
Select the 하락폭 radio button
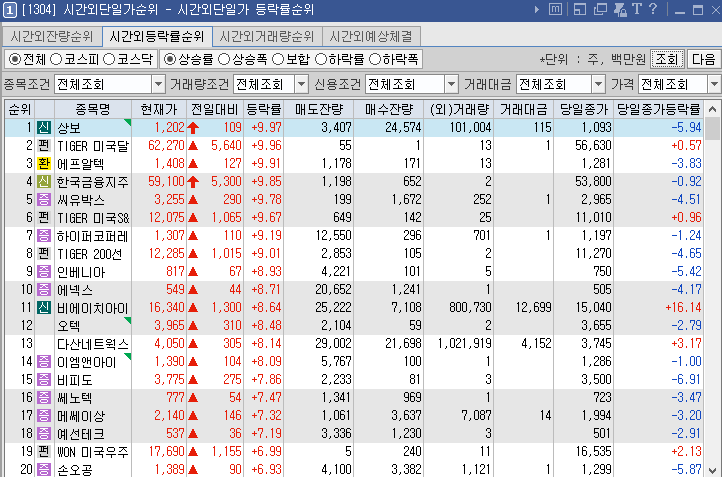click(375, 59)
